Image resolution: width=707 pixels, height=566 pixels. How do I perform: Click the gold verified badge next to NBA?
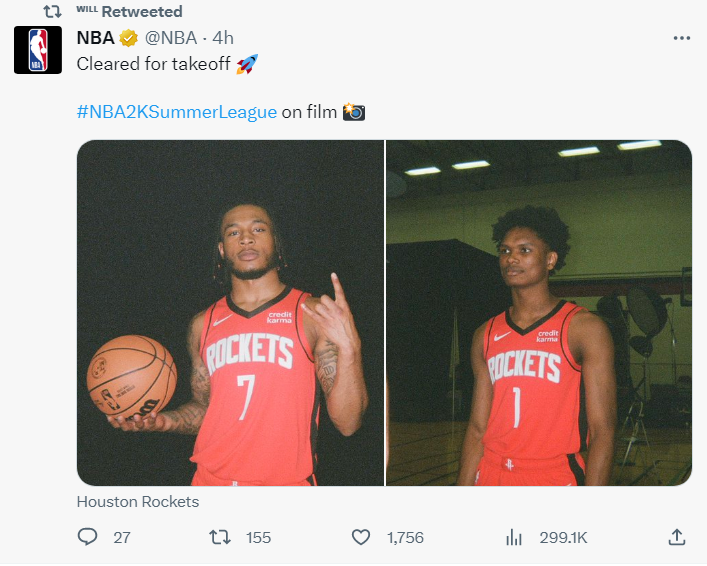[129, 38]
